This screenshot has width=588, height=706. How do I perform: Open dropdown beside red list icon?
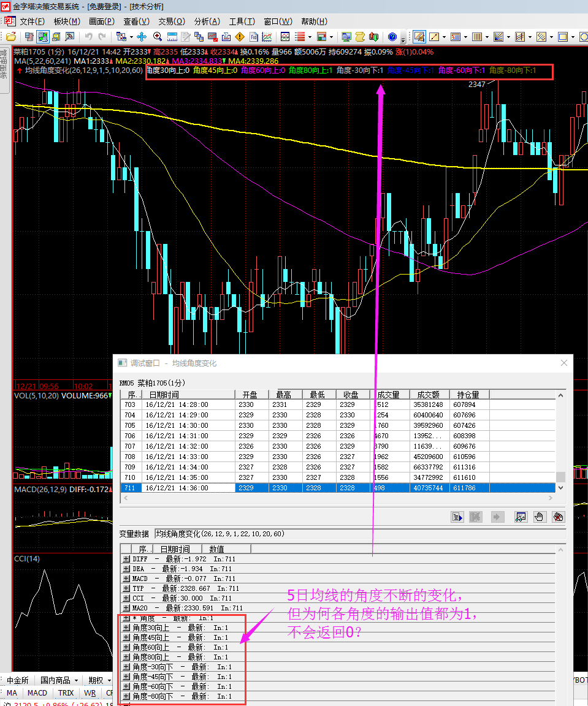click(x=310, y=37)
